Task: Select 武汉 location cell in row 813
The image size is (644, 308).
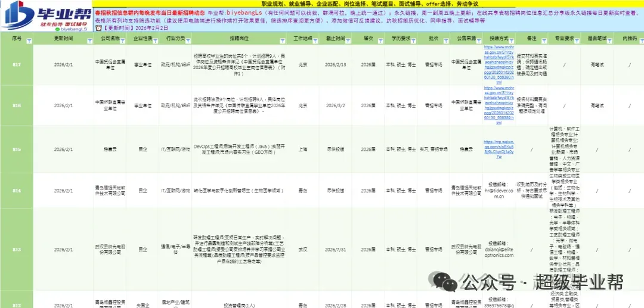Action: click(x=303, y=249)
